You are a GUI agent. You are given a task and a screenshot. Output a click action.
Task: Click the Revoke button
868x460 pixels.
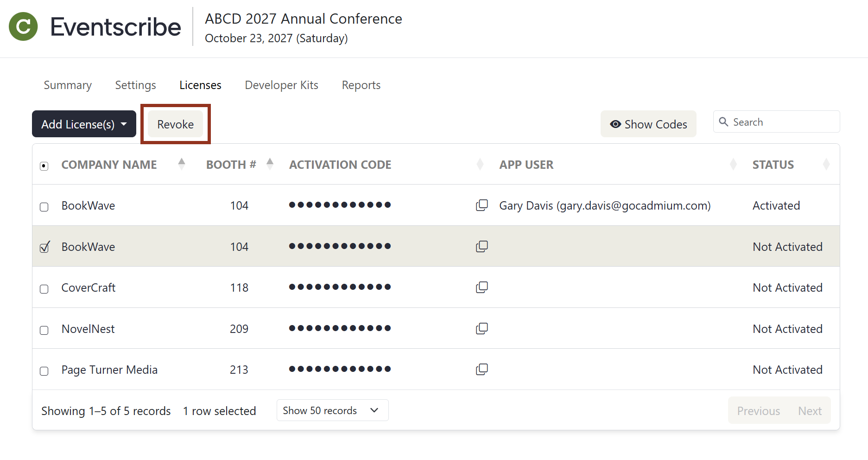click(x=175, y=124)
